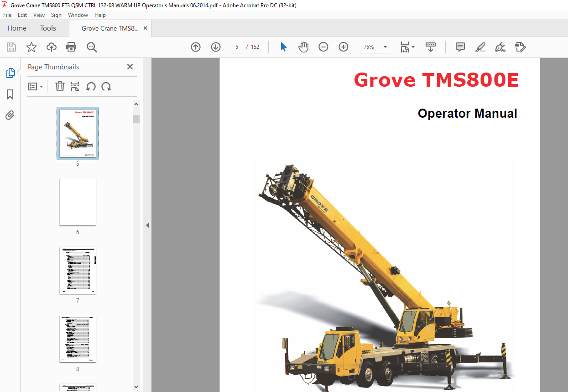Zoom out with the minus icon
The width and height of the screenshot is (568, 392).
coord(323,47)
